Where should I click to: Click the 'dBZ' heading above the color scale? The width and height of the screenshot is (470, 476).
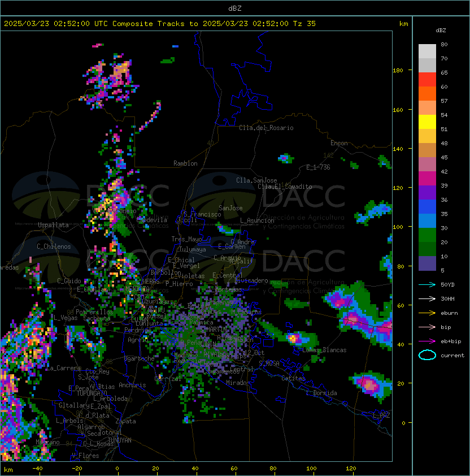coord(441,31)
